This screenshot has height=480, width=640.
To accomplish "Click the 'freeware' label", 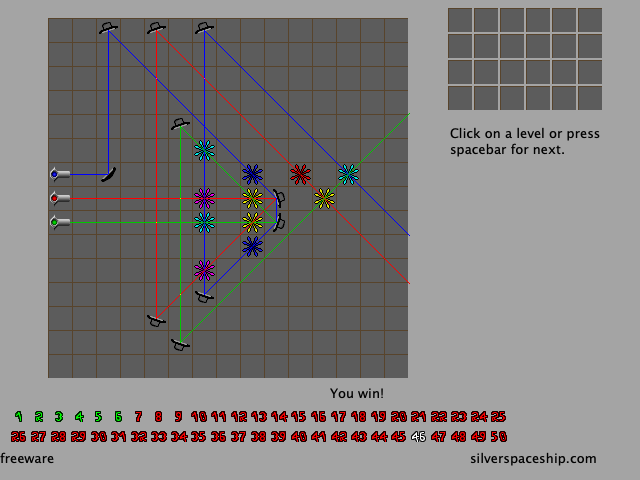I will click(x=27, y=458).
